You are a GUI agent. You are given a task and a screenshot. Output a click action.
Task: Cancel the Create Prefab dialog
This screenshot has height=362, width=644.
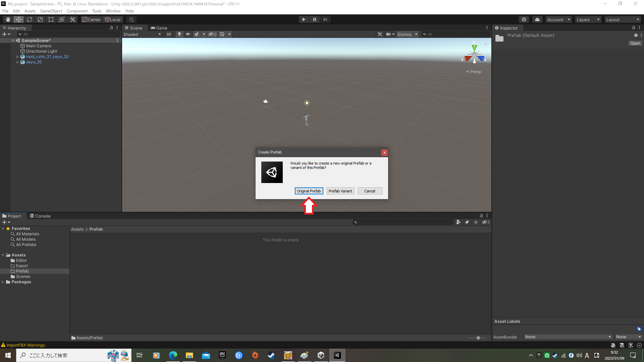(x=370, y=191)
